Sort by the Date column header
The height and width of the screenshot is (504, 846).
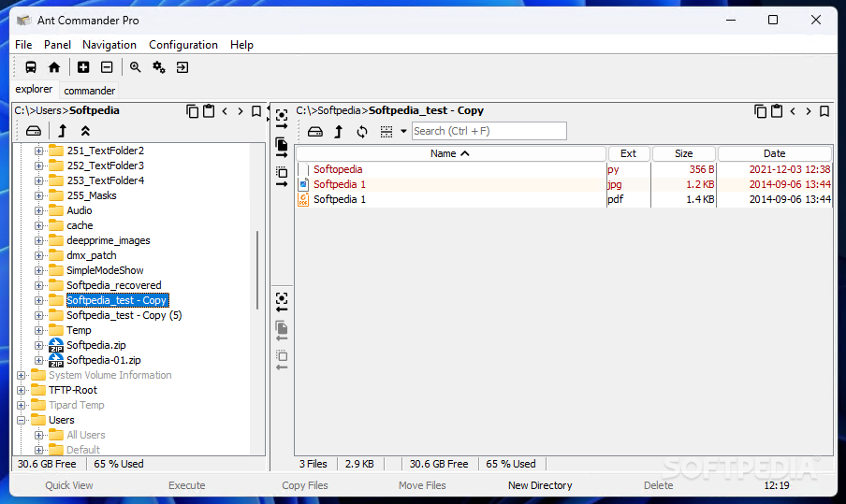click(x=774, y=153)
